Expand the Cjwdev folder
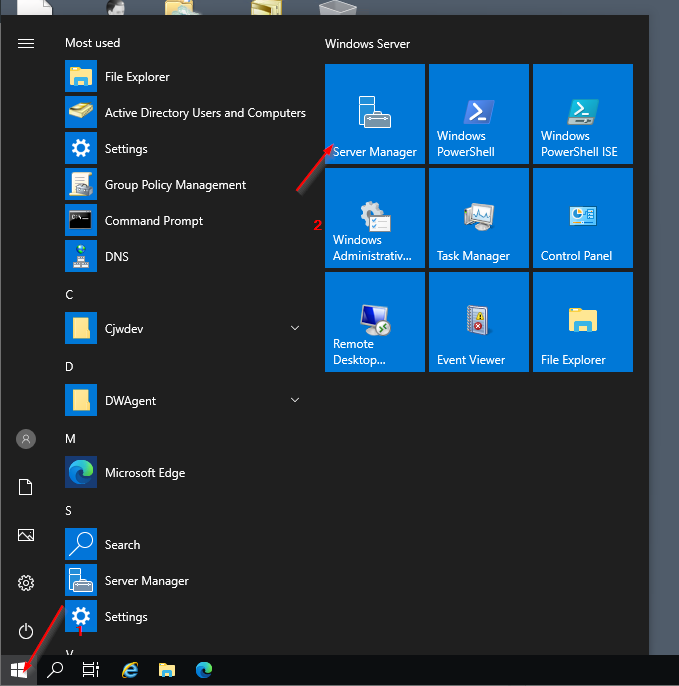 [x=186, y=328]
